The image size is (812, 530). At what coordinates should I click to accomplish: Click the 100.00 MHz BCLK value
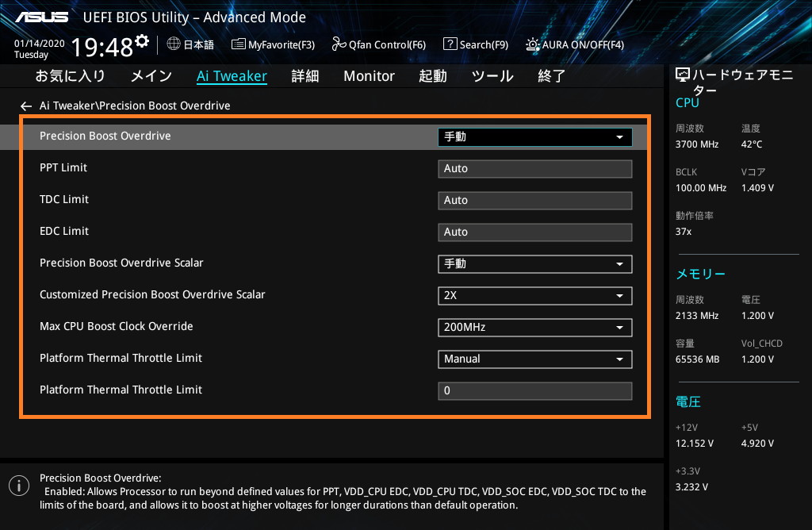(701, 187)
